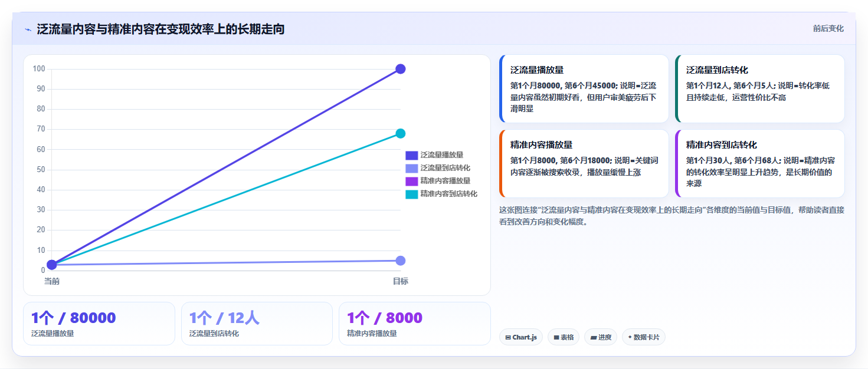Click the 1个 / 8000 stat card
This screenshot has height=369, width=868.
click(x=414, y=324)
